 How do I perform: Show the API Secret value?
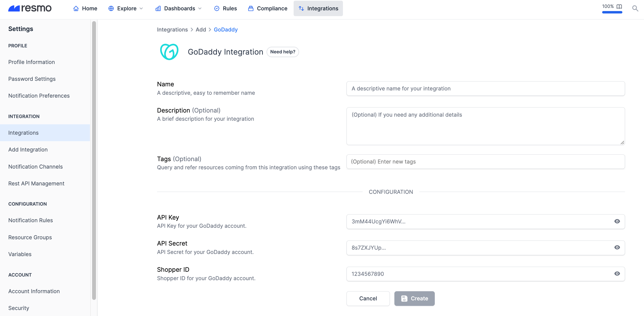[617, 247]
